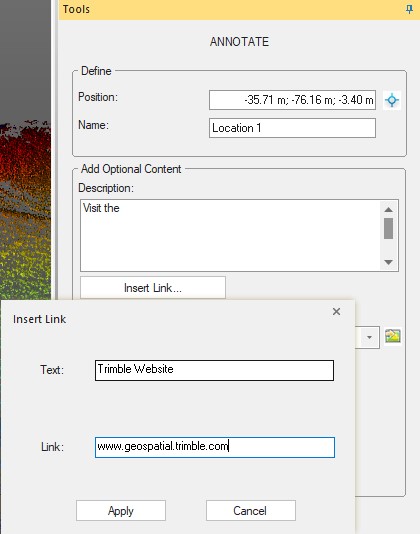Close the Insert Link dialog
This screenshot has width=420, height=534.
tap(336, 311)
